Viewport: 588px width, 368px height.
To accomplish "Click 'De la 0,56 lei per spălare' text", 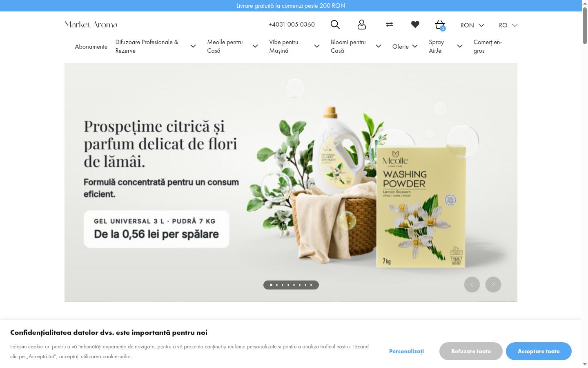I will tap(156, 234).
